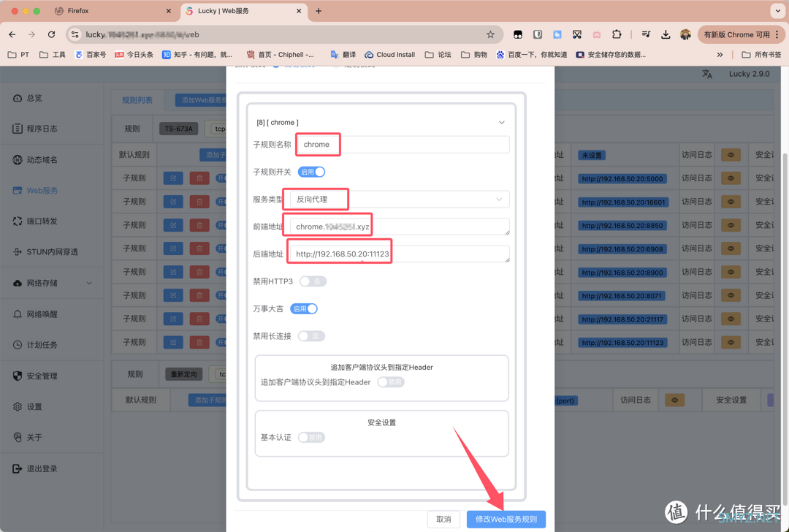This screenshot has height=532, width=789.
Task: Click the translate language icon near Lucky version
Action: 707,74
